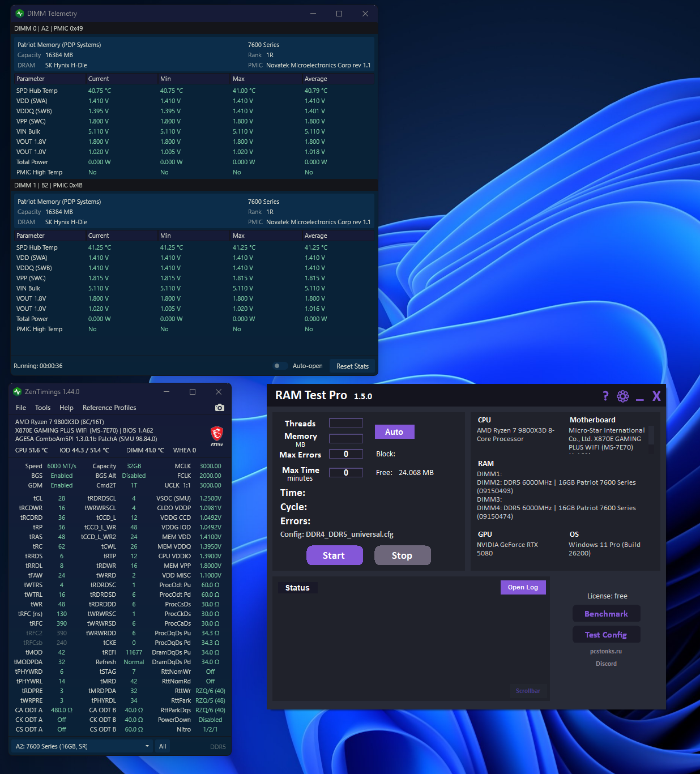This screenshot has height=774, width=700.
Task: Click the Test Config button
Action: pyautogui.click(x=606, y=635)
